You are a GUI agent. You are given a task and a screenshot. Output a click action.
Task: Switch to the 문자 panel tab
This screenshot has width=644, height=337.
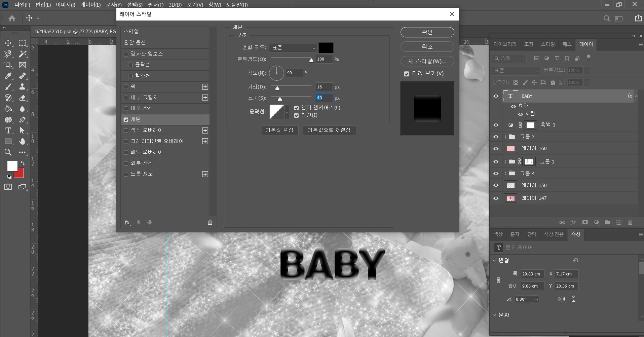pyautogui.click(x=515, y=234)
